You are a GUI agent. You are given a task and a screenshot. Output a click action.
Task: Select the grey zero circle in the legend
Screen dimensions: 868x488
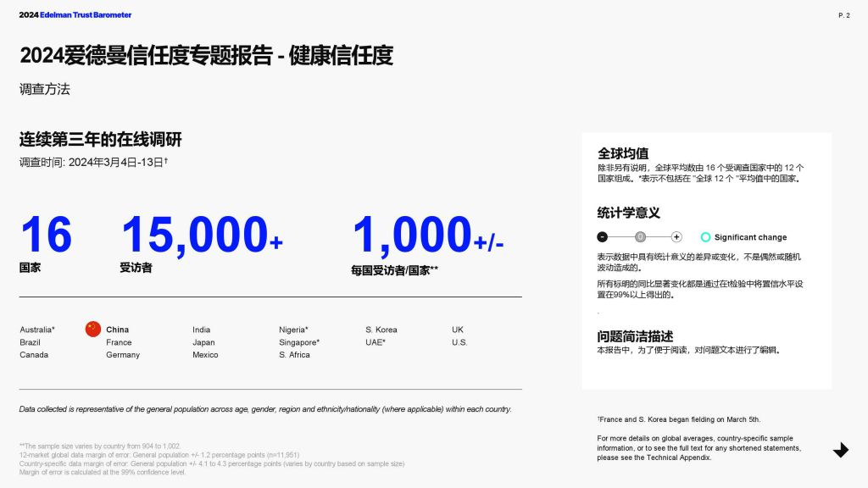pyautogui.click(x=640, y=237)
